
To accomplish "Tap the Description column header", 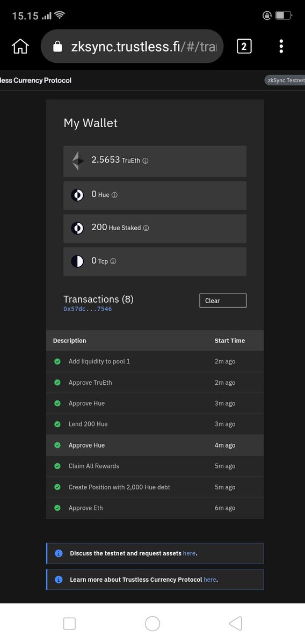I will point(69,341).
